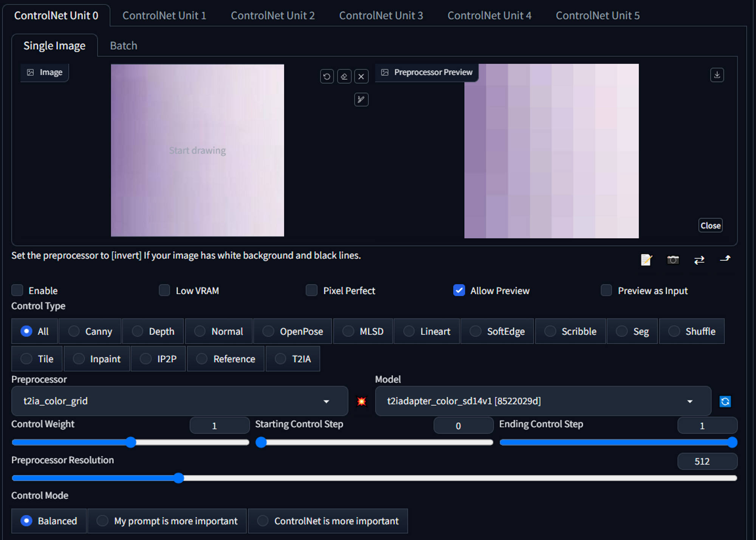
Task: Switch to ControlNet Unit 1 tab
Action: click(x=164, y=16)
